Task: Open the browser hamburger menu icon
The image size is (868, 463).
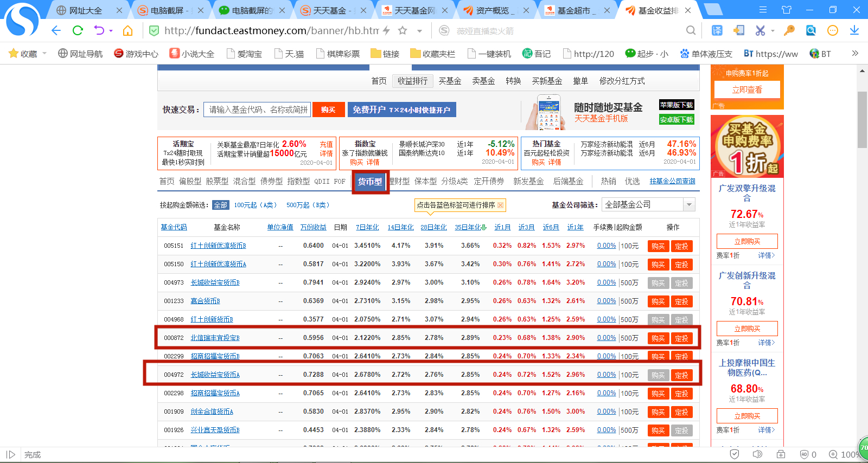Action: (763, 10)
